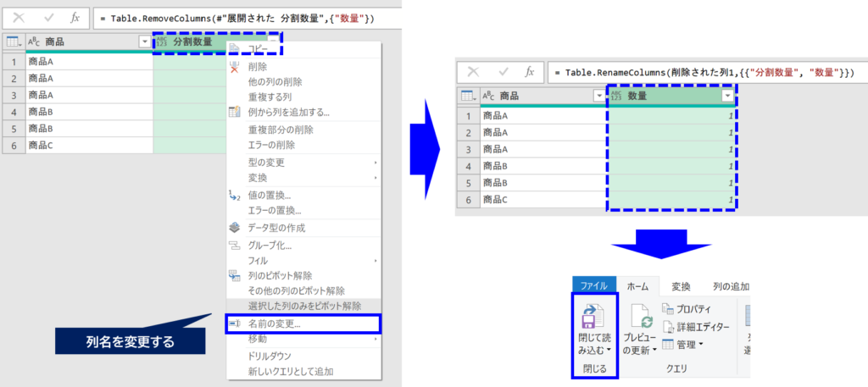Select the 商品C cell in the 数量 table
Image resolution: width=868 pixels, height=387 pixels.
543,200
